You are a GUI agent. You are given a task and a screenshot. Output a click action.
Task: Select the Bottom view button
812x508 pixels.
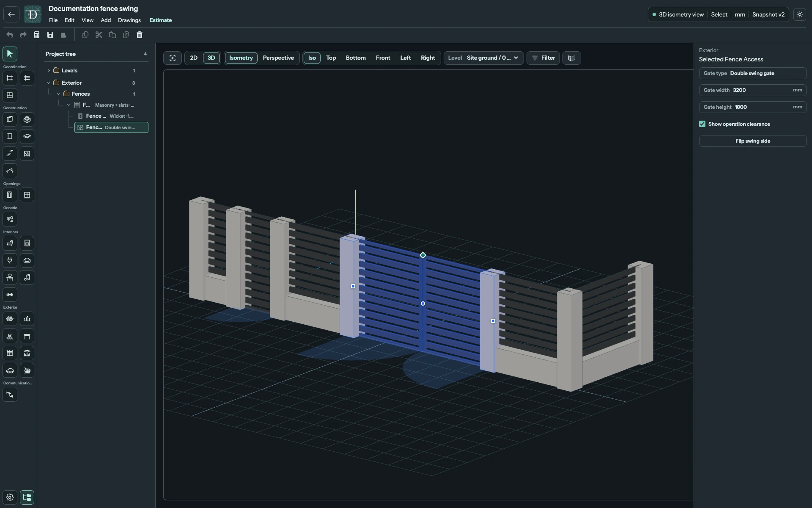tap(356, 58)
